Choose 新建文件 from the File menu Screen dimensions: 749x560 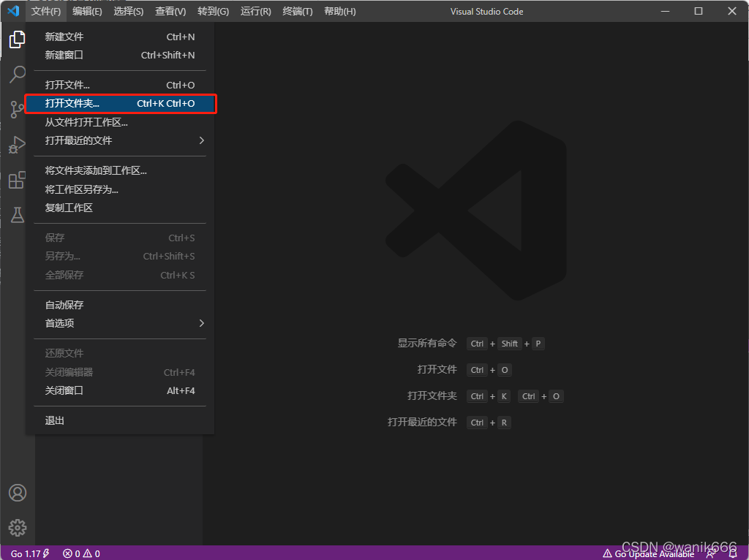tap(120, 37)
